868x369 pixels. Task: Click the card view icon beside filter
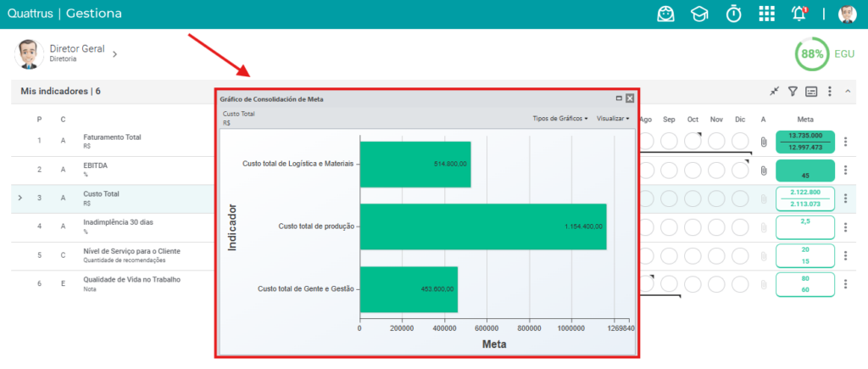811,92
